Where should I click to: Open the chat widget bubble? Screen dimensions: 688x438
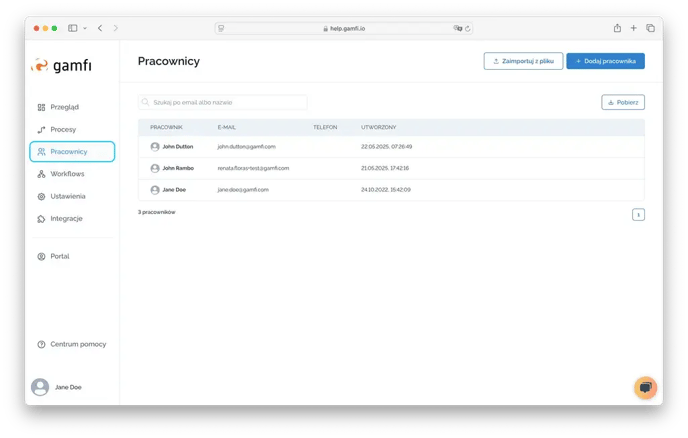[645, 387]
